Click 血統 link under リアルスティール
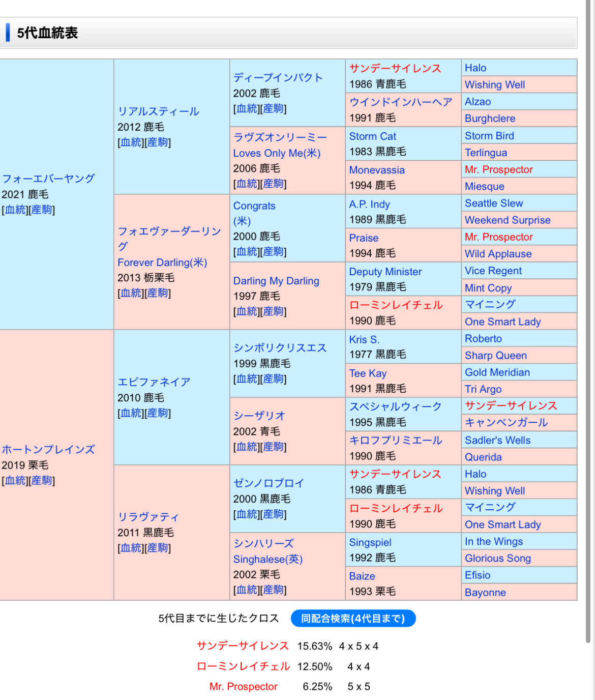Viewport: 595px width, 700px height. (x=132, y=142)
